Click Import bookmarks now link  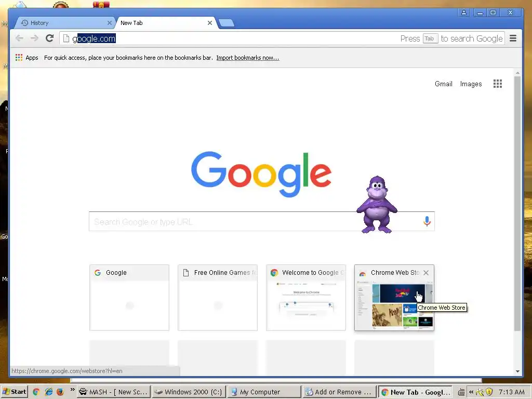[x=248, y=58]
